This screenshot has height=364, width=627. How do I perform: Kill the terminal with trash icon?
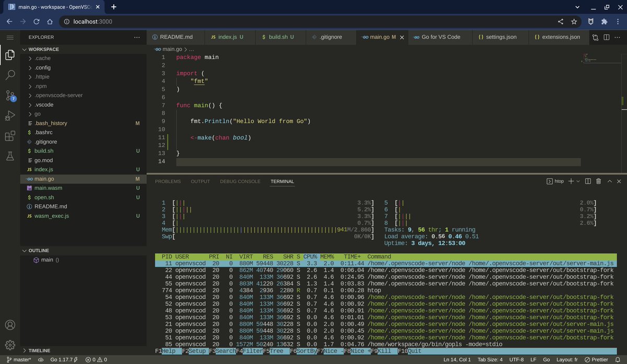[598, 181]
